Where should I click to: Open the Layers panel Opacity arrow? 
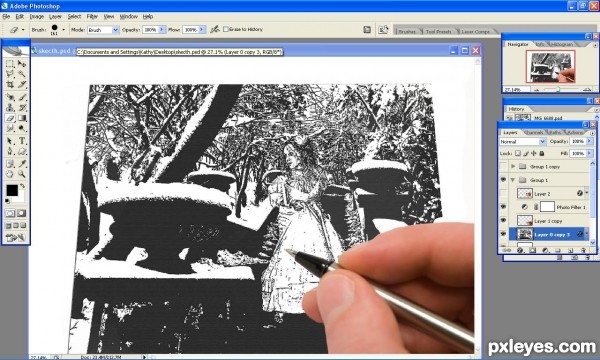pos(590,142)
